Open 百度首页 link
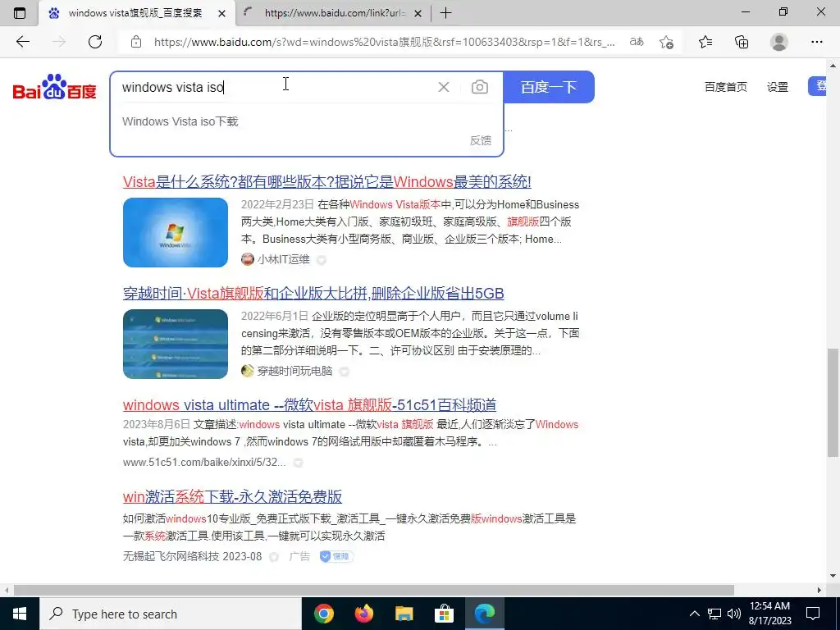This screenshot has height=630, width=840. click(x=725, y=87)
